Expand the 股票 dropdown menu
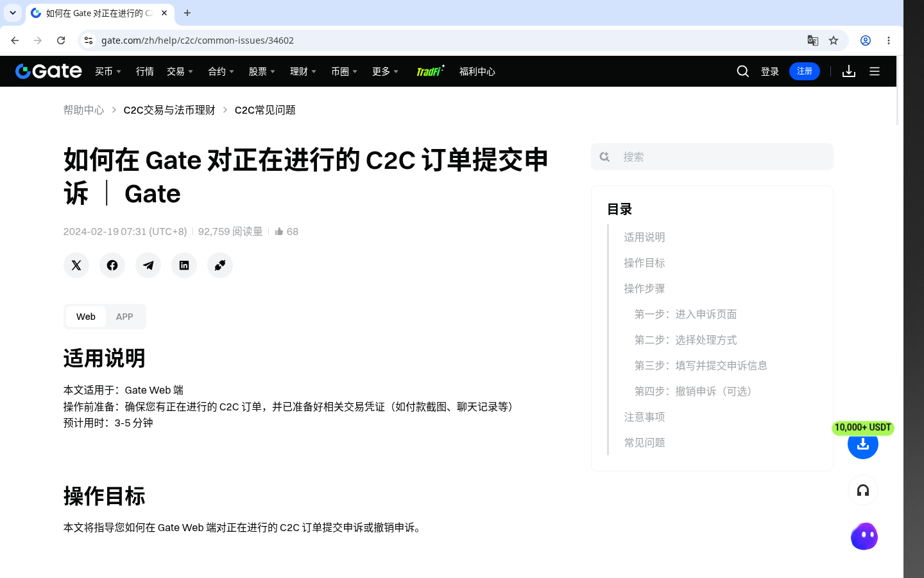This screenshot has width=924, height=578. pos(262,71)
